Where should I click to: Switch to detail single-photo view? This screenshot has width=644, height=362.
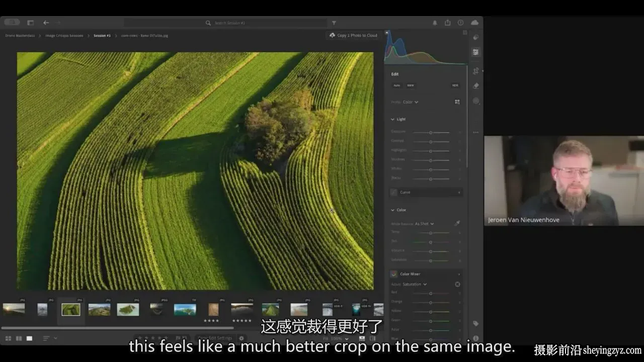click(x=29, y=338)
